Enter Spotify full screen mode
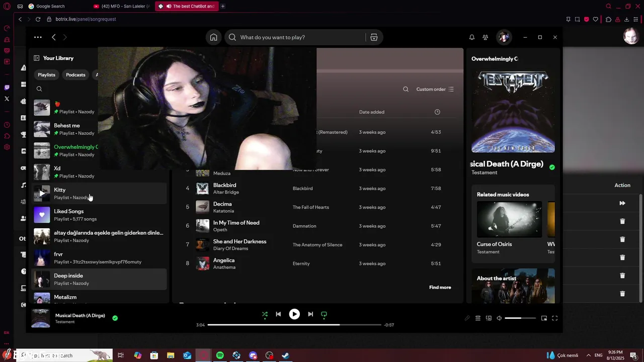The height and width of the screenshot is (362, 644). tap(555, 318)
